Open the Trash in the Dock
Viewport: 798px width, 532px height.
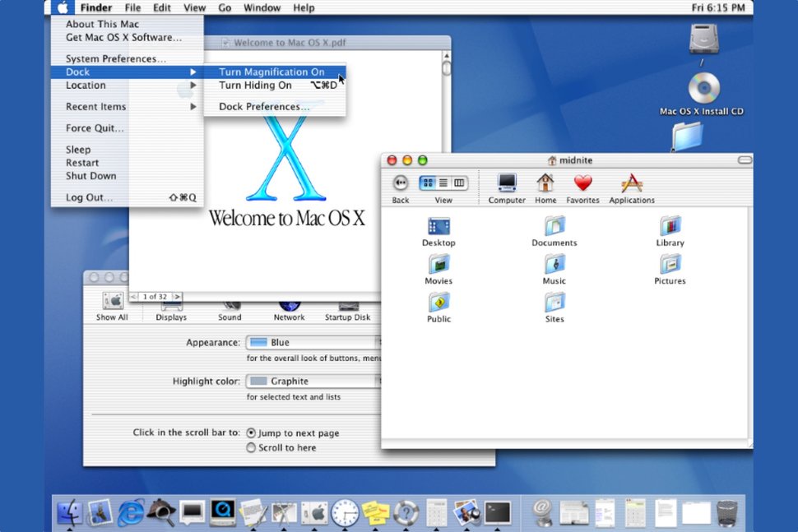pyautogui.click(x=726, y=512)
